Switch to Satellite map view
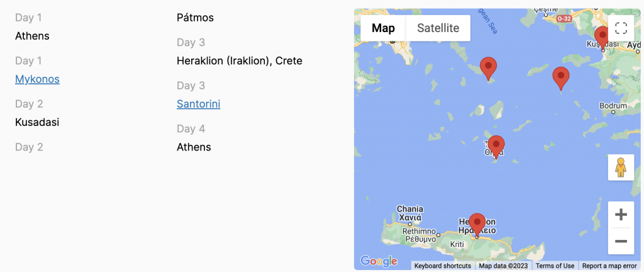 point(438,28)
